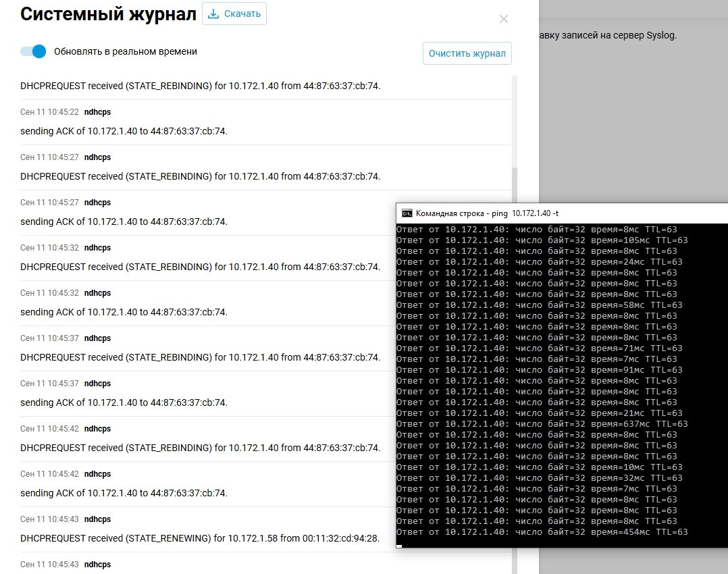Toggle the real-time update switch off

coord(33,51)
